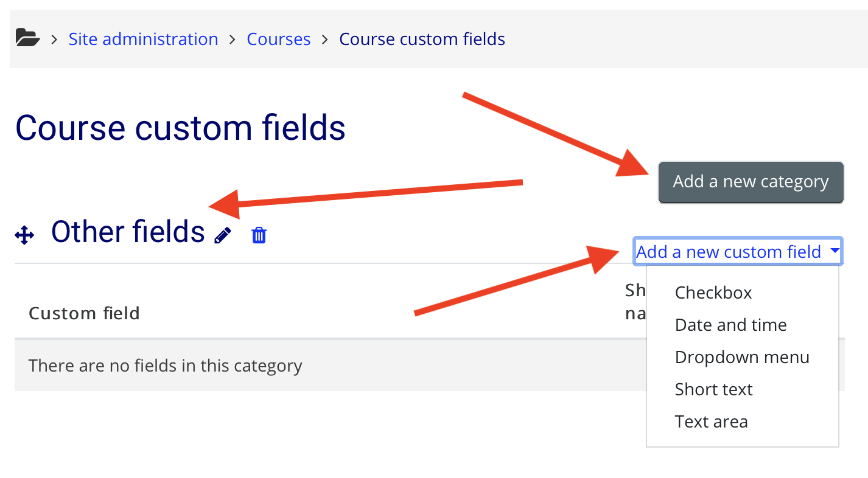The image size is (868, 478).
Task: Click the empty category message row
Action: tap(166, 365)
